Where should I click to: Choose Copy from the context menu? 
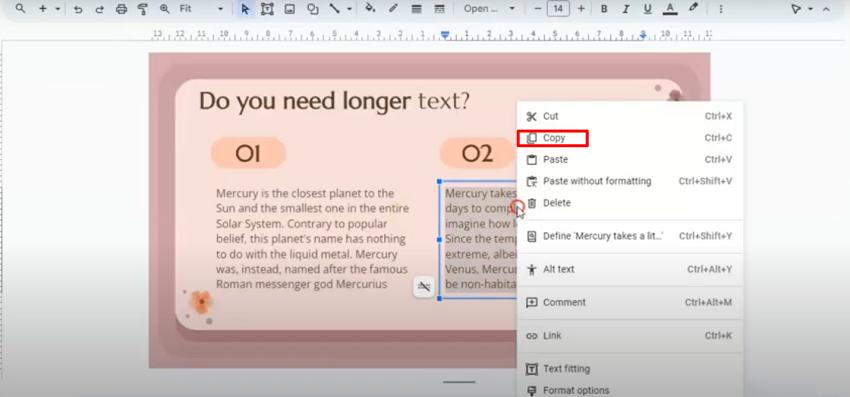click(x=629, y=138)
